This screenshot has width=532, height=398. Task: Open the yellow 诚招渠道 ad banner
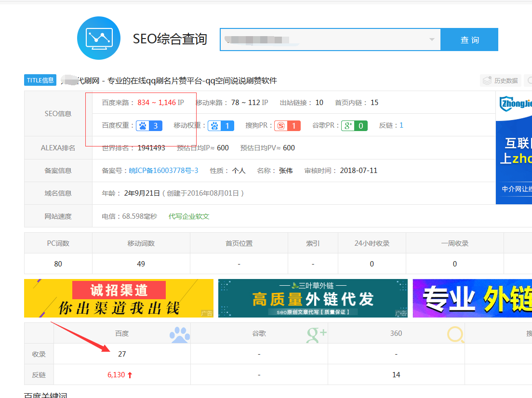(x=119, y=298)
